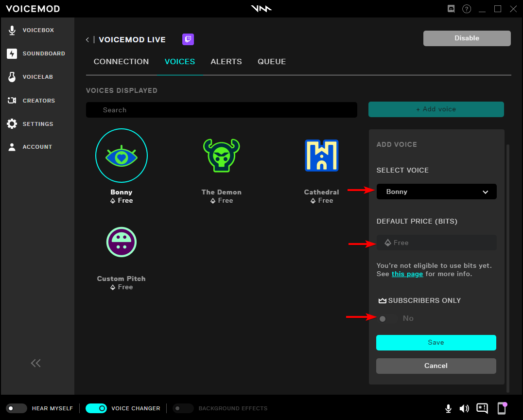Open the Soundboard section
The height and width of the screenshot is (420, 523).
coord(36,53)
